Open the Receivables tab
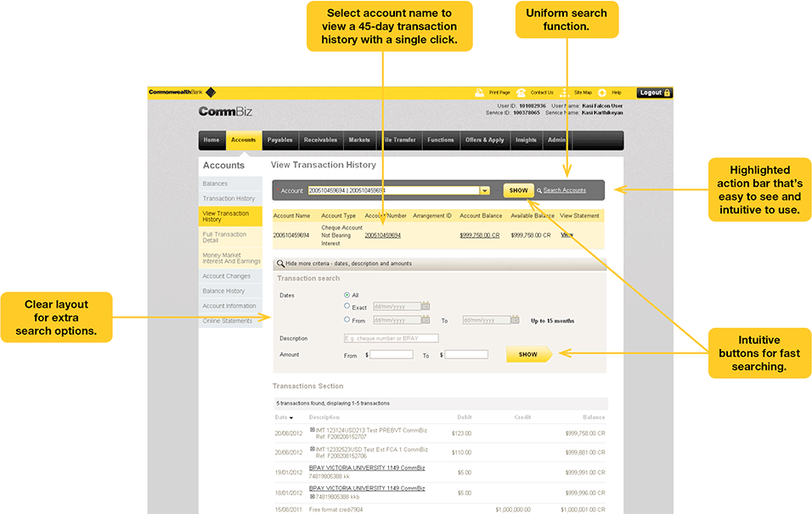The image size is (812, 514). tap(320, 140)
